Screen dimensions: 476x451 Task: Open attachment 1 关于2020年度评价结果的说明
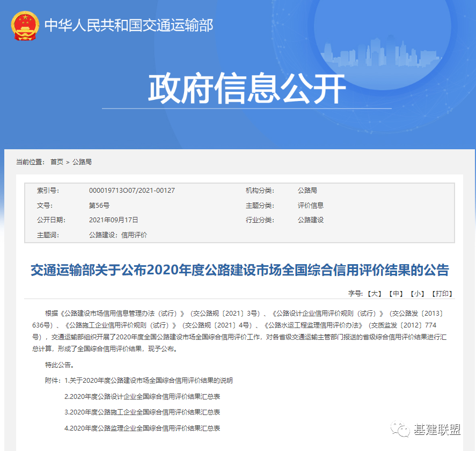pos(148,381)
